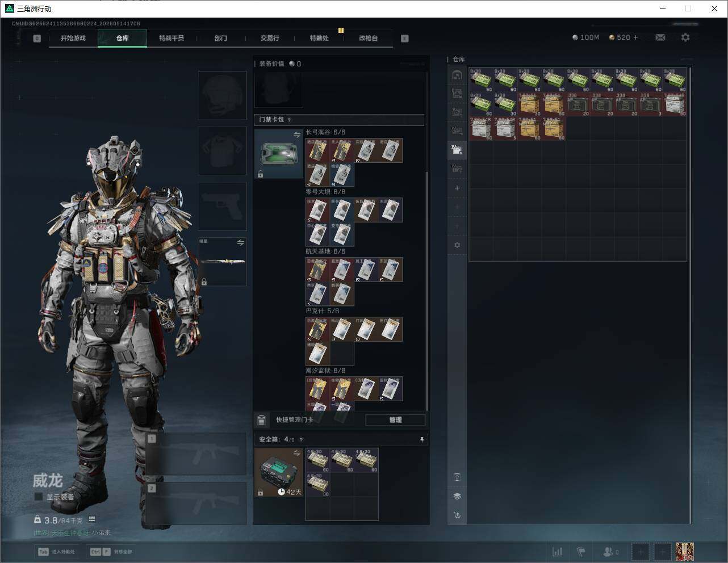Click the Tab 进入特勤处 shortcut button

click(x=56, y=552)
